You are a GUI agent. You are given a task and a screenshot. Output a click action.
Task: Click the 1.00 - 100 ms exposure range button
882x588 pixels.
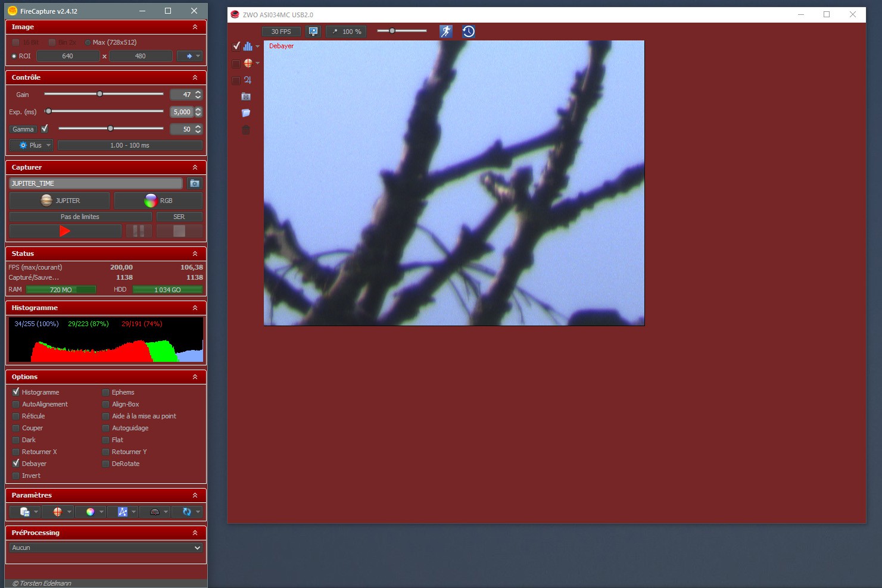pos(130,145)
